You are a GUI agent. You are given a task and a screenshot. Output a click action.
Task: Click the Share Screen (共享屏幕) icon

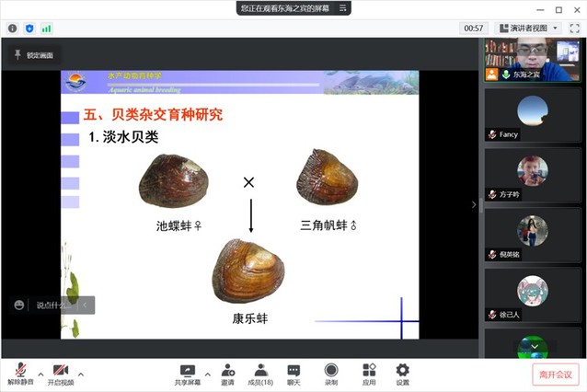pyautogui.click(x=188, y=370)
